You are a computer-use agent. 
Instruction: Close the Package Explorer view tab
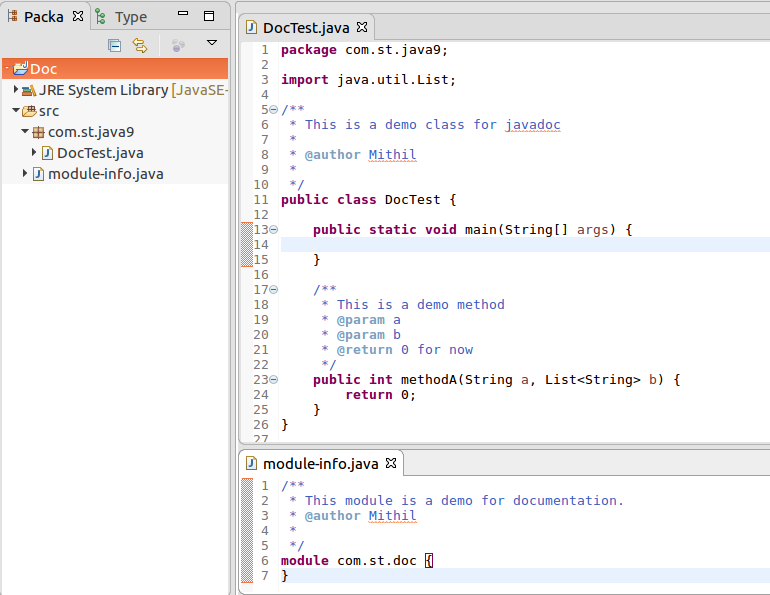78,16
